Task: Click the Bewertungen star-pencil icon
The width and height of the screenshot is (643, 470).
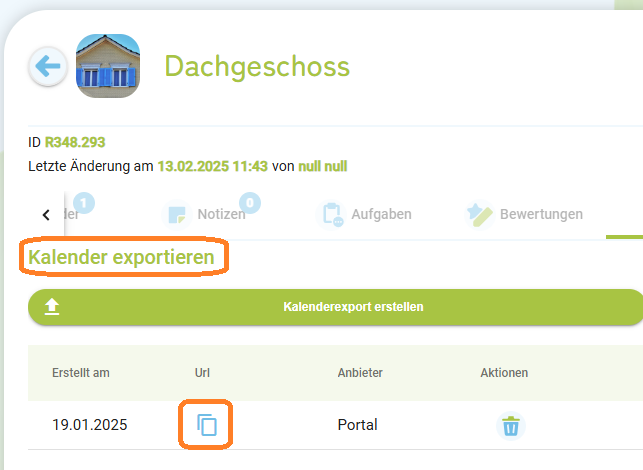Action: (x=479, y=214)
